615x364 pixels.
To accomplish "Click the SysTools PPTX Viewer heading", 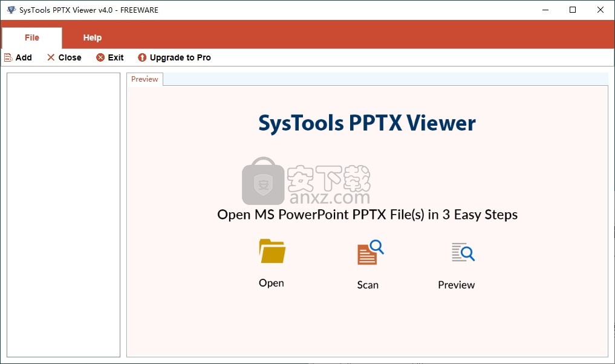I will 366,123.
